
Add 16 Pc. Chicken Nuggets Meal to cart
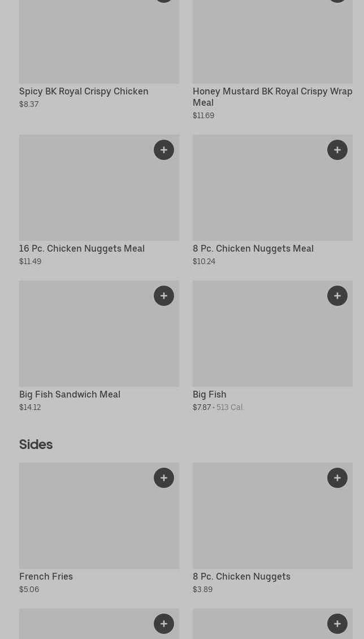pos(164,150)
